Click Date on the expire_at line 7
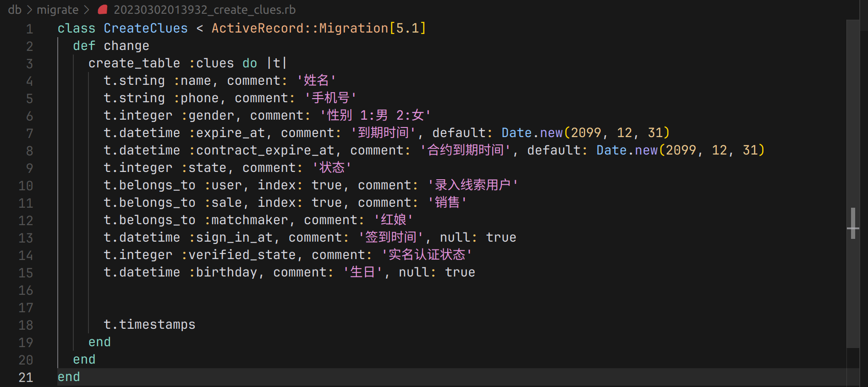 tap(516, 133)
